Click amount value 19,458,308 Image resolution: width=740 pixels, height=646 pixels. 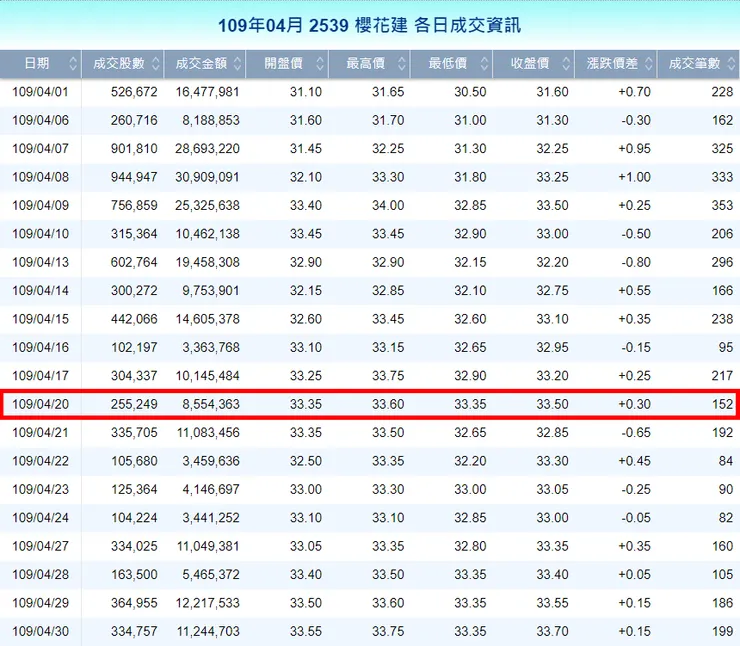tap(207, 262)
